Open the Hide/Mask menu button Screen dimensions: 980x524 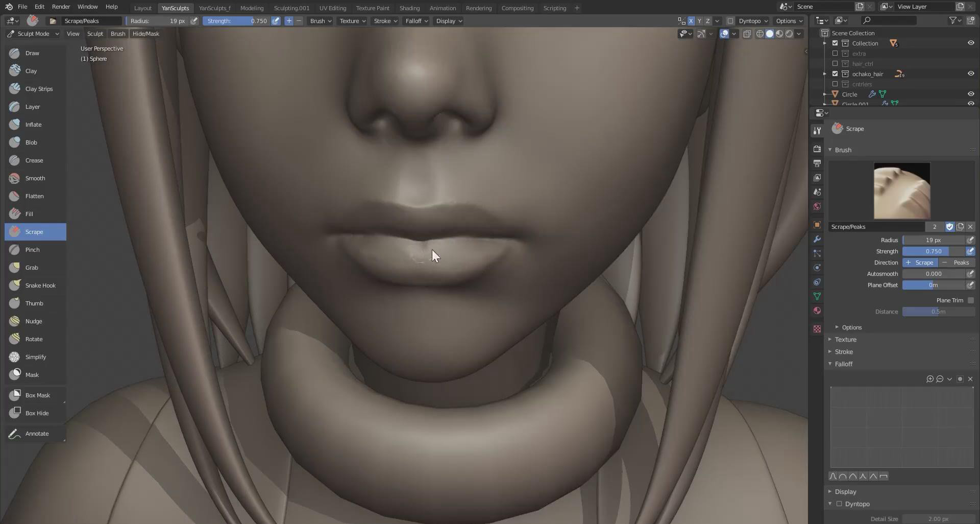click(x=145, y=34)
